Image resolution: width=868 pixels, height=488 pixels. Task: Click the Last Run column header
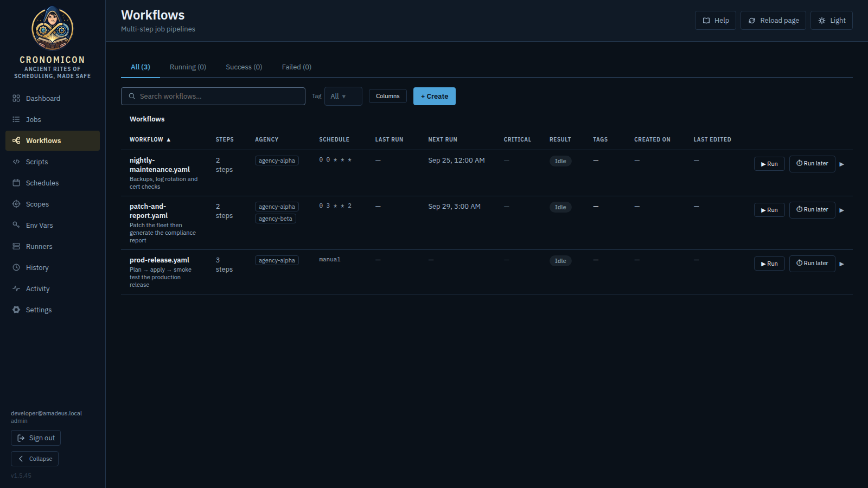(389, 139)
